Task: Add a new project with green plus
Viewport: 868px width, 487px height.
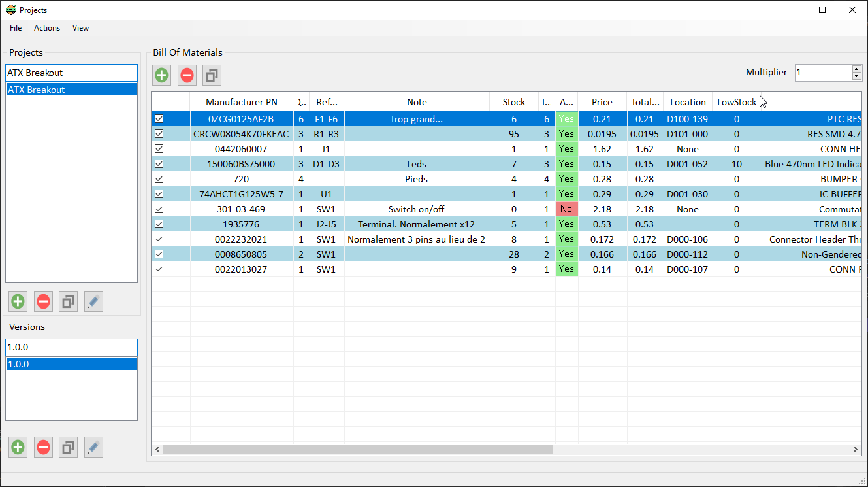Action: [18, 301]
